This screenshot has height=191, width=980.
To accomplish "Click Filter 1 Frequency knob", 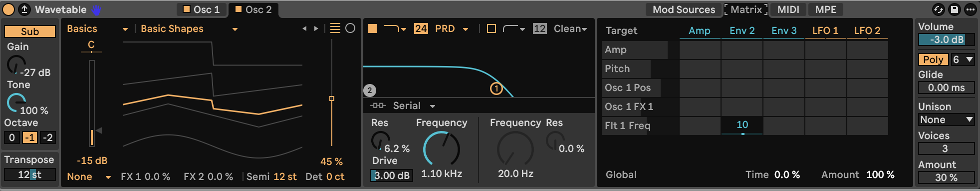I will [442, 148].
